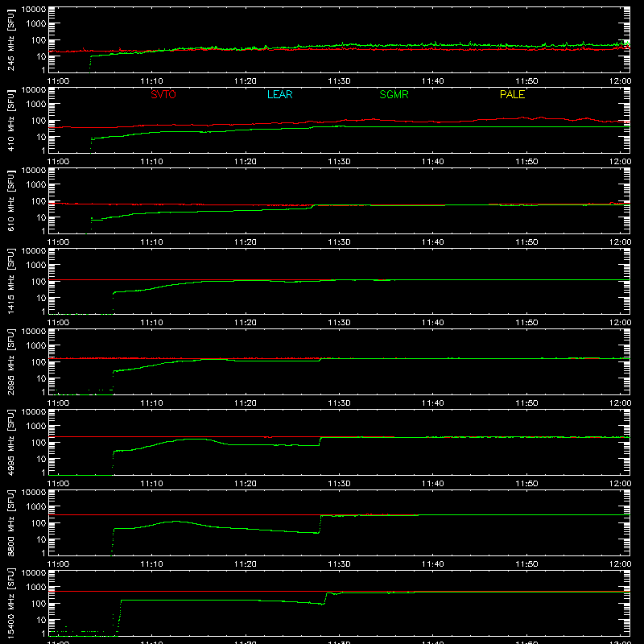Click the 10000 y-tick of 8800 MHz panel
This screenshot has width=644, height=644.
(x=34, y=493)
